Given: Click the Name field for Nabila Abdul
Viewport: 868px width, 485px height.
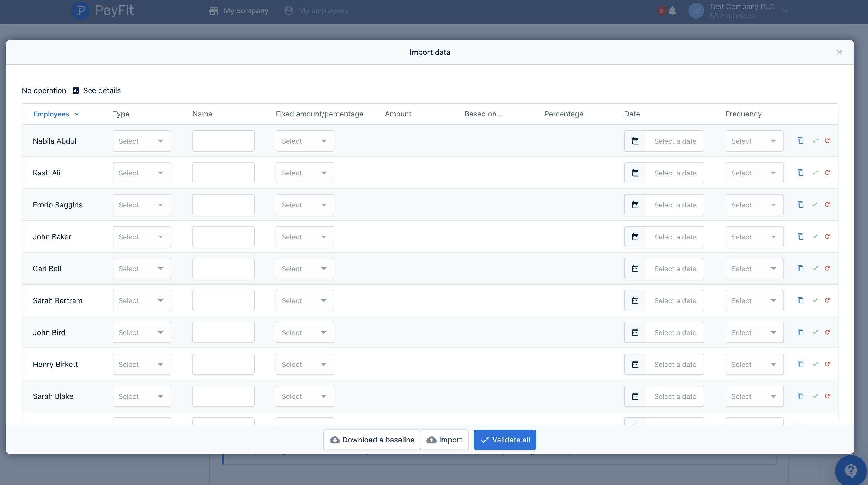Looking at the screenshot, I should click(224, 141).
